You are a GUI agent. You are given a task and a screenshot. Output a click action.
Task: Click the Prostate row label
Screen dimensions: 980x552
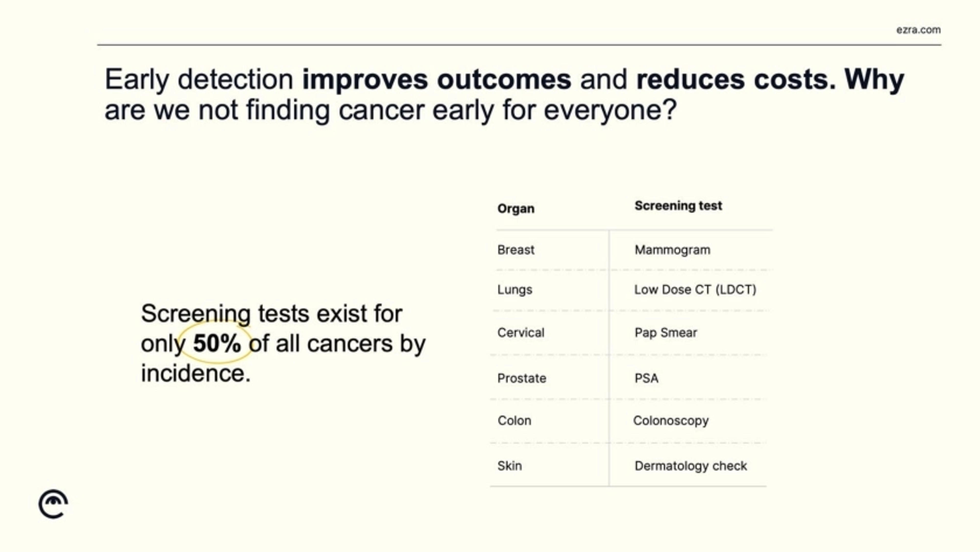click(x=522, y=378)
